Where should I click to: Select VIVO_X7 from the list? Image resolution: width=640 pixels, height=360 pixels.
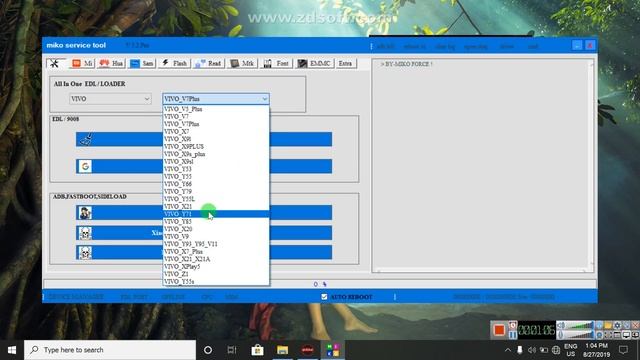pyautogui.click(x=216, y=131)
